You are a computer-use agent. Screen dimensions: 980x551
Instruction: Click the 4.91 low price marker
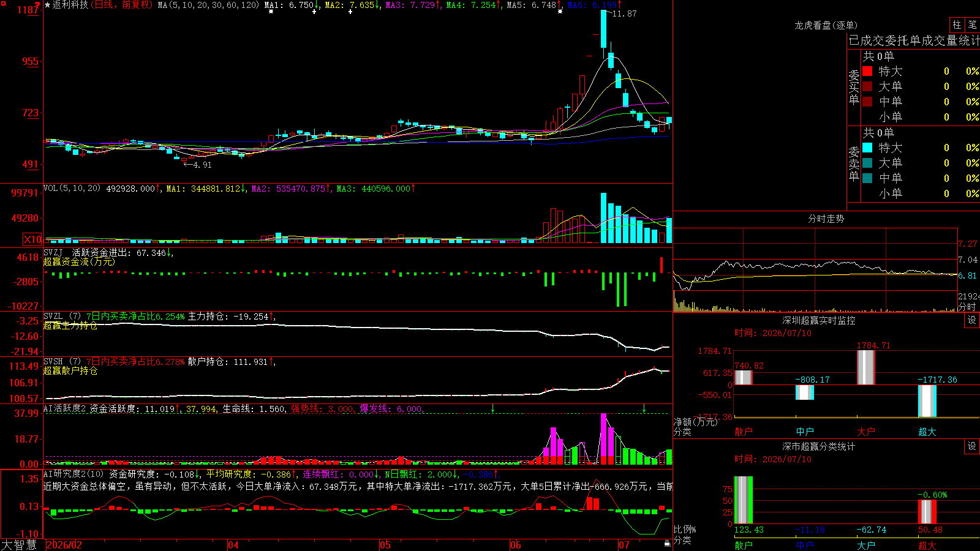[x=202, y=165]
